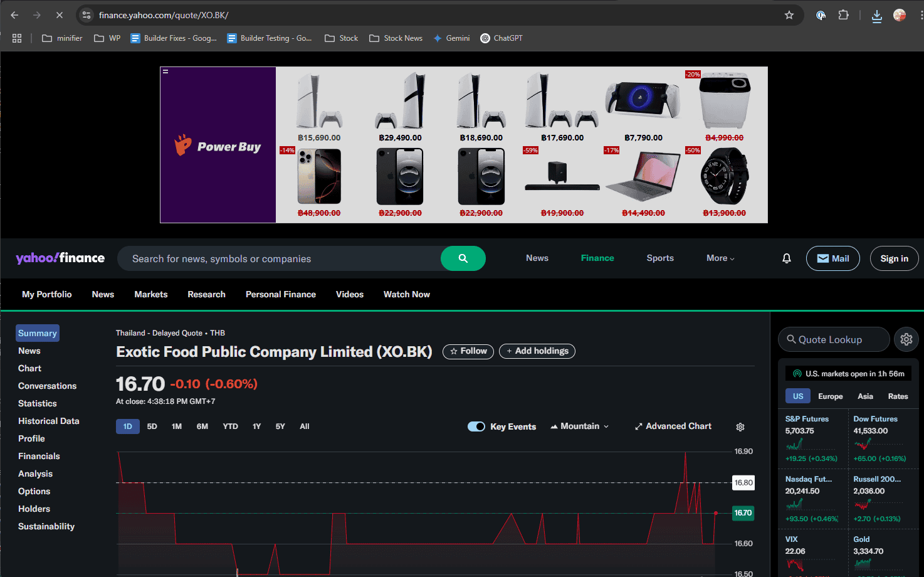Click the Quote Lookup search field
This screenshot has width=924, height=577.
click(834, 339)
